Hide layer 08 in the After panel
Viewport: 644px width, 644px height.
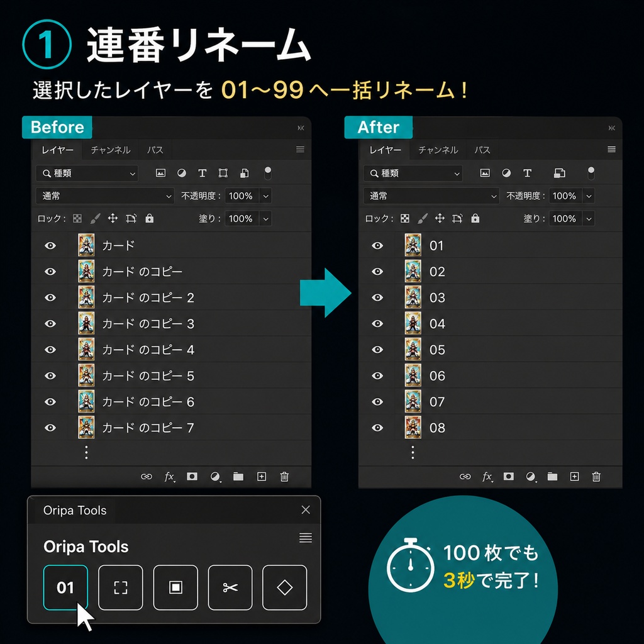coord(377,428)
